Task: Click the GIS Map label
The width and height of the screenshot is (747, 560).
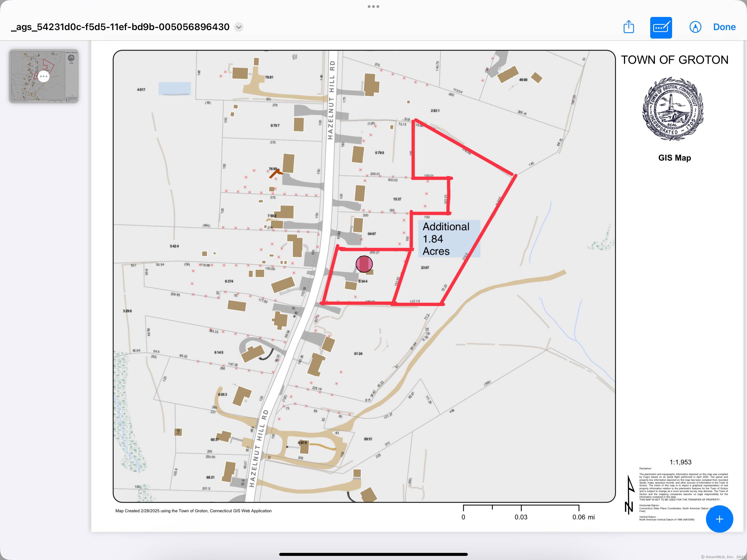Action: point(674,158)
